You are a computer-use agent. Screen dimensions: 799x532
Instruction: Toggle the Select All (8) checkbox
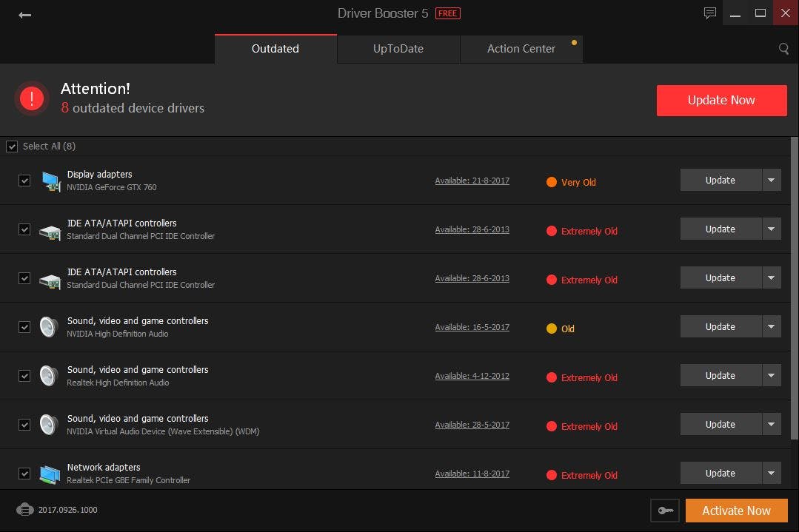click(12, 147)
